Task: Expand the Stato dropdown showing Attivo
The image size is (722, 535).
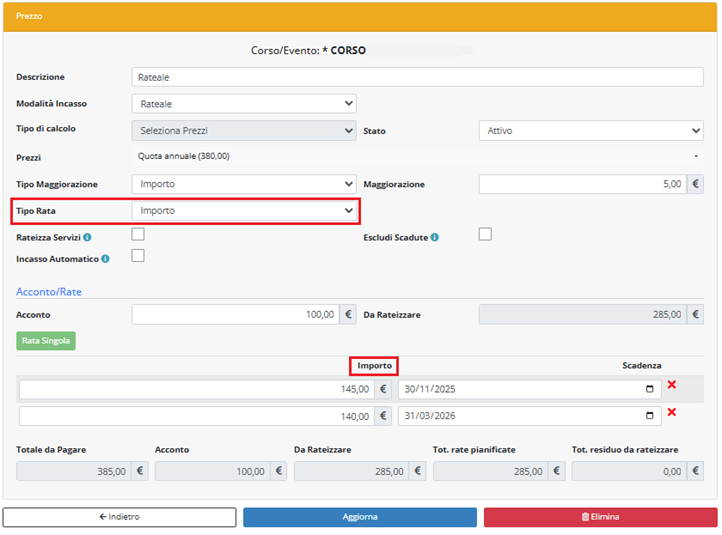Action: [x=591, y=130]
